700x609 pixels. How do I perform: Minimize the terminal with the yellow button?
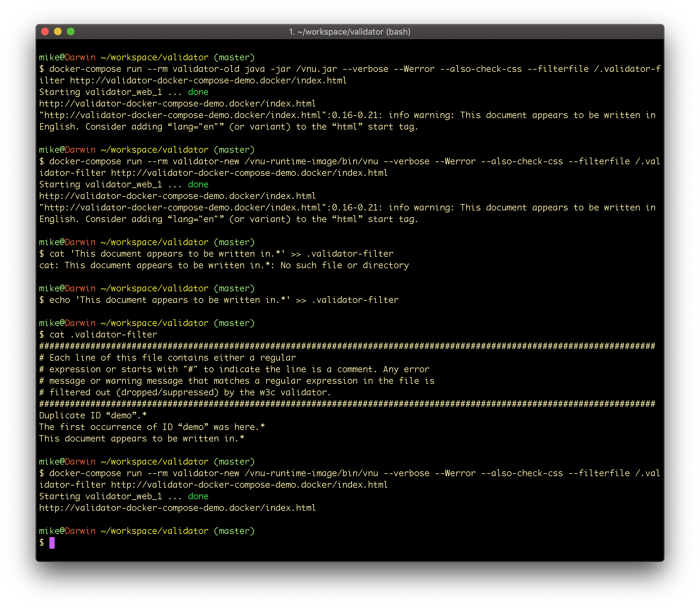(58, 32)
